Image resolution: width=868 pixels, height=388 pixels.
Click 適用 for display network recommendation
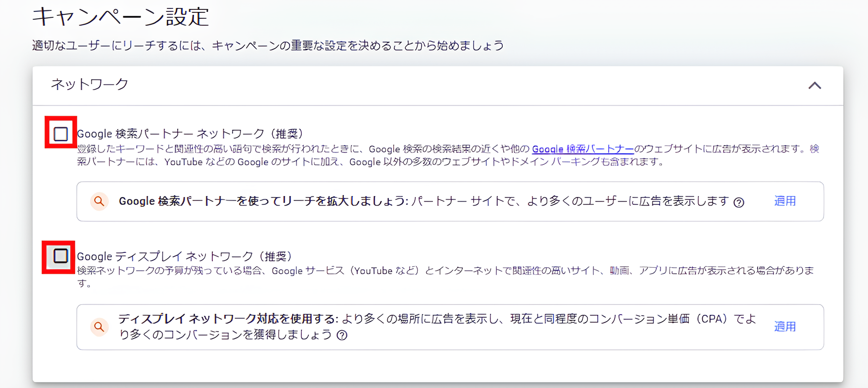(x=785, y=327)
